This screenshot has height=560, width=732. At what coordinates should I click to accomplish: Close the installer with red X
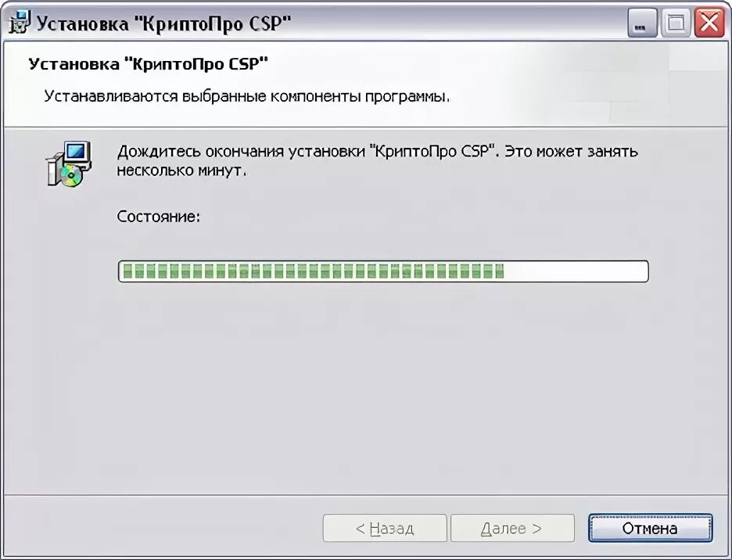coord(709,23)
